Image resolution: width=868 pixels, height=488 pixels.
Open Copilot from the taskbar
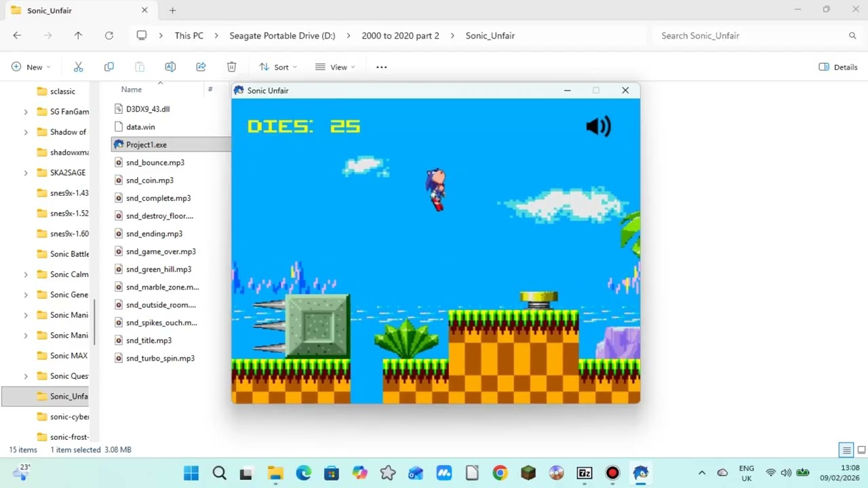coord(359,472)
